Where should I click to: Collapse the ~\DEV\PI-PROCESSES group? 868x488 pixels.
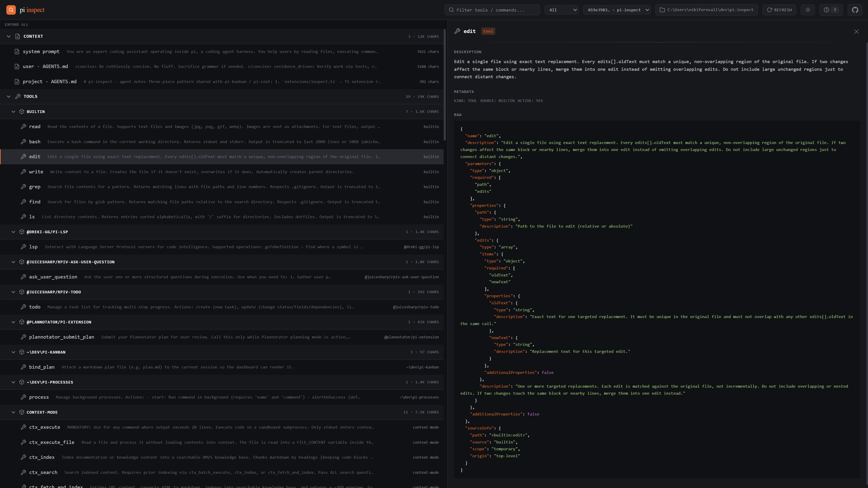click(14, 382)
